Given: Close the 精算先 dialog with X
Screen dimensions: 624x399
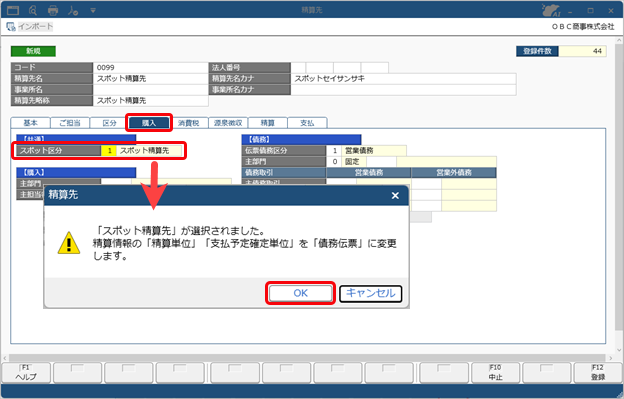Looking at the screenshot, I should pyautogui.click(x=395, y=195).
